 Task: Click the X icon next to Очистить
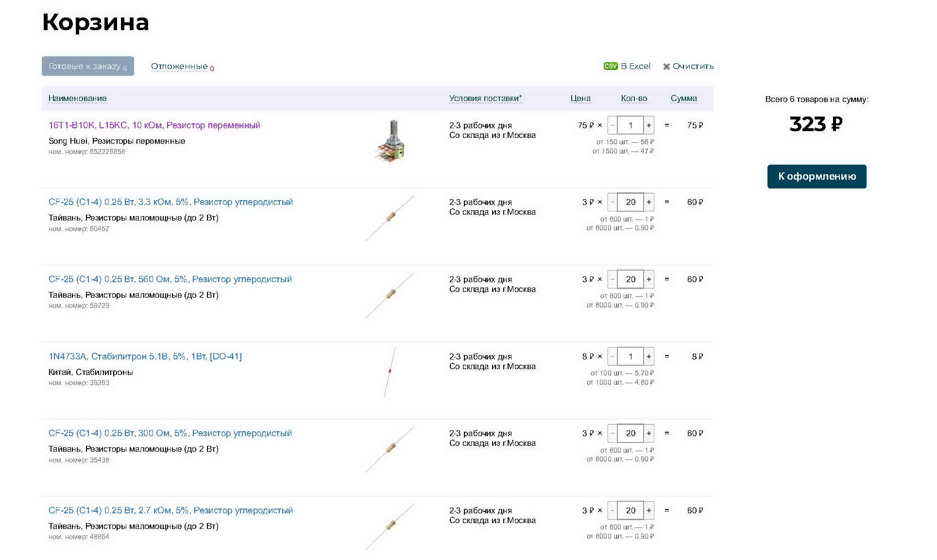pos(666,67)
